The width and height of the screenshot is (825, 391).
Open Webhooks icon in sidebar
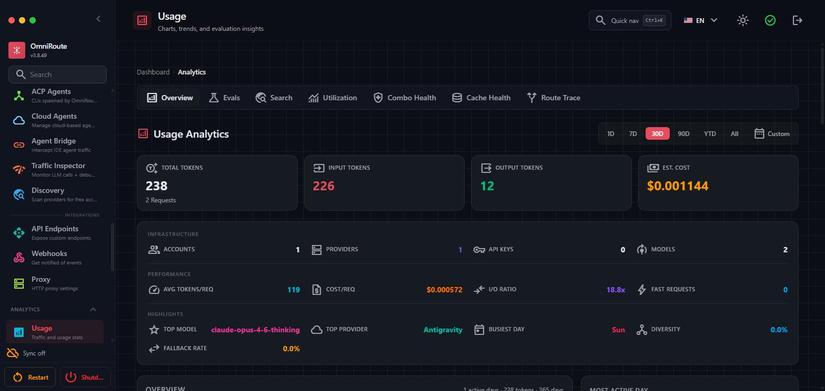(19, 258)
